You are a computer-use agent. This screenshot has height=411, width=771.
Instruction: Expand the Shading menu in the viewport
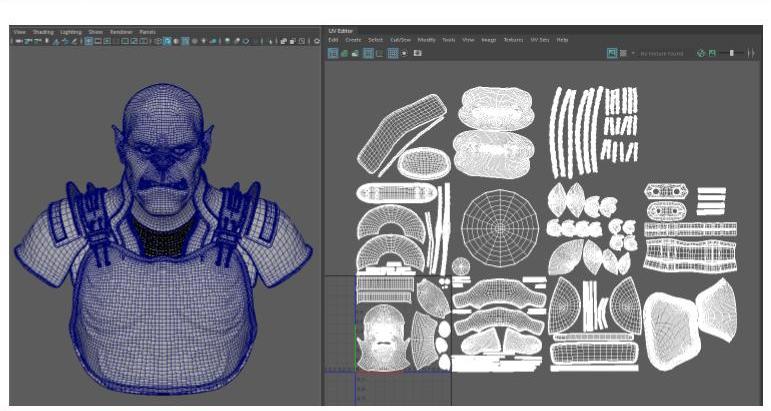pyautogui.click(x=43, y=32)
